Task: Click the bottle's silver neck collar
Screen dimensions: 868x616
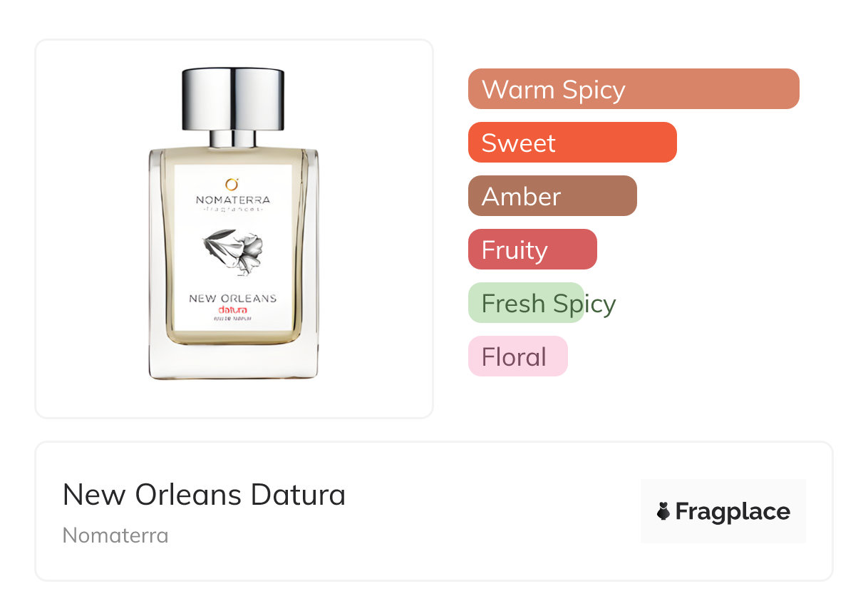Action: pyautogui.click(x=233, y=139)
